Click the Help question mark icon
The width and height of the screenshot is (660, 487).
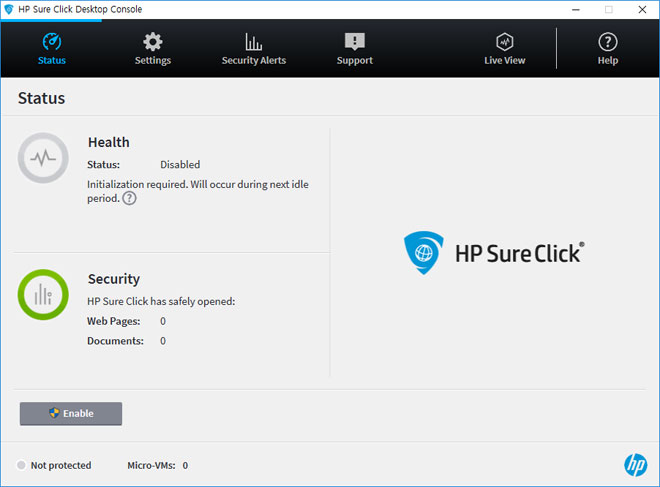pos(607,42)
